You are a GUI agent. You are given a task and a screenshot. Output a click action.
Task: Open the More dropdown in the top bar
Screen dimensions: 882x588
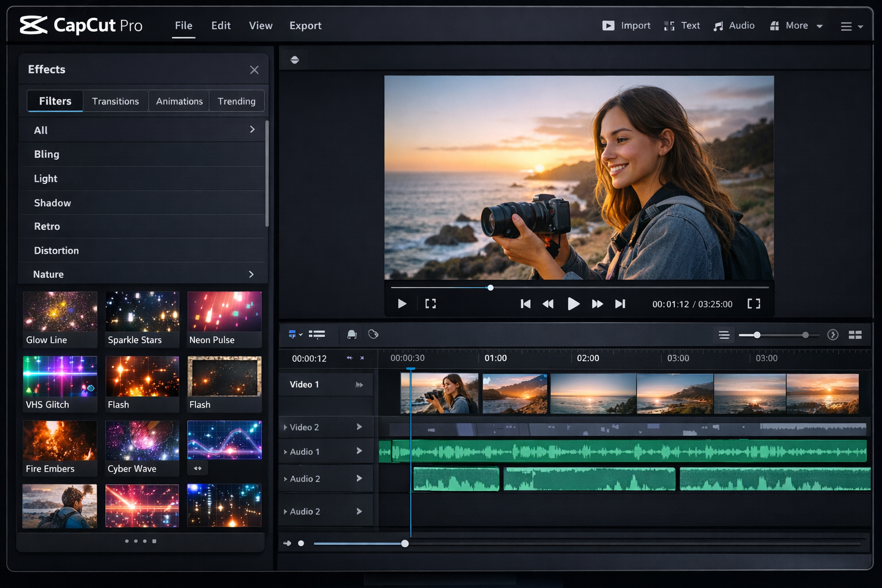(796, 25)
